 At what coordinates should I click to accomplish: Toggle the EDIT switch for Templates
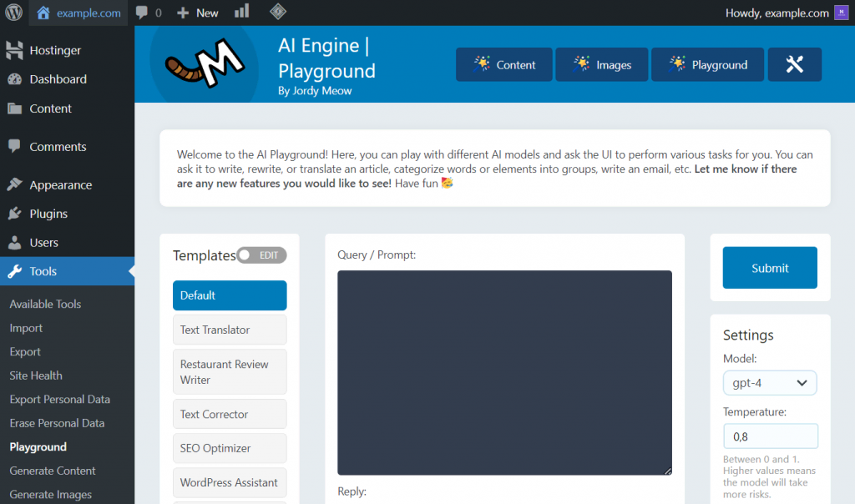coord(261,255)
